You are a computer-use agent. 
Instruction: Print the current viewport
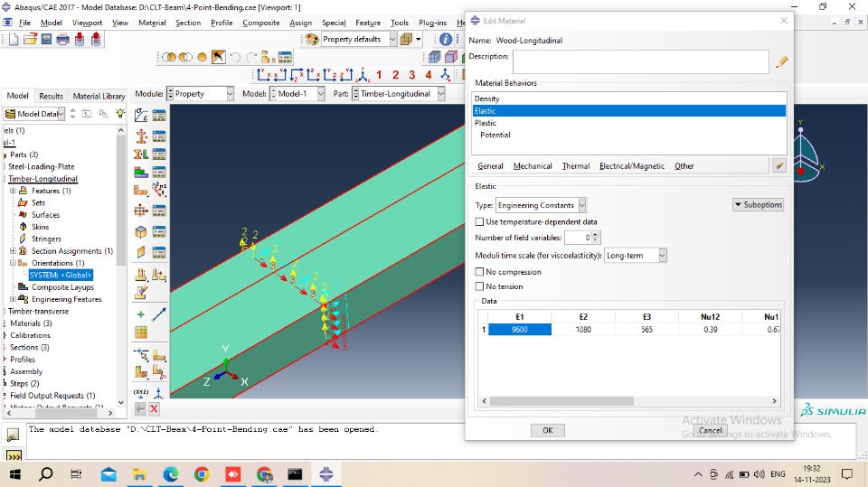click(63, 39)
